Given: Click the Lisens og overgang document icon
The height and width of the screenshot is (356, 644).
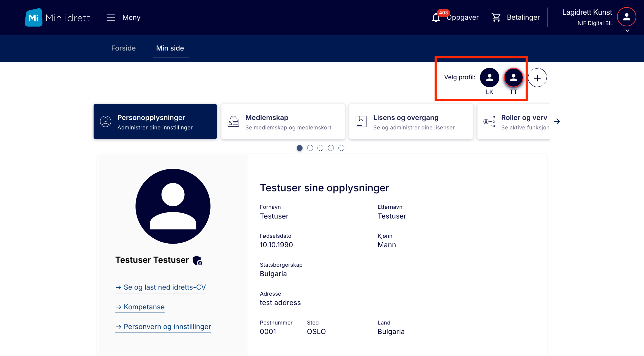Looking at the screenshot, I should (361, 121).
